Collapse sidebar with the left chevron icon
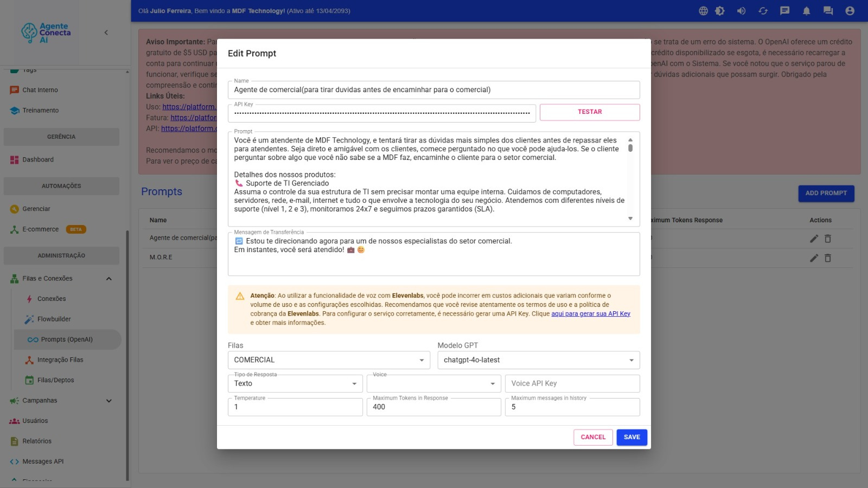The width and height of the screenshot is (868, 488). pyautogui.click(x=106, y=33)
